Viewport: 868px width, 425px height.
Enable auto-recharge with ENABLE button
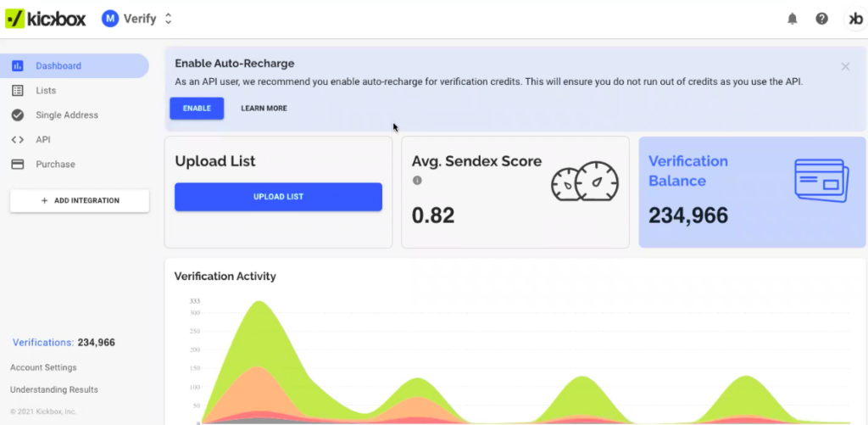197,108
